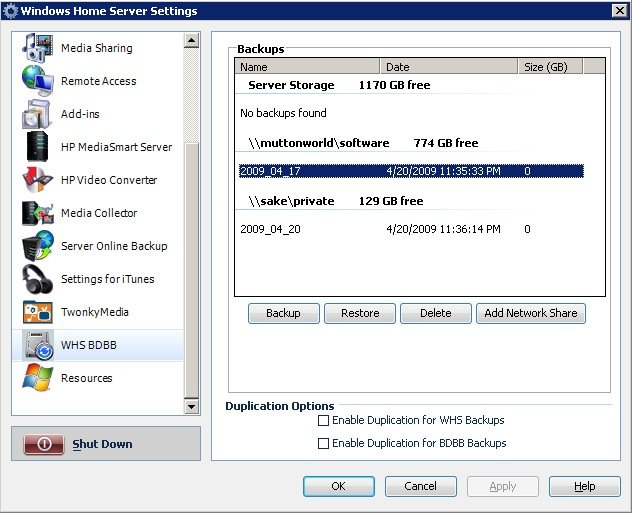Select HP MediaSmart Server in the sidebar
This screenshot has width=632, height=513.
point(97,147)
